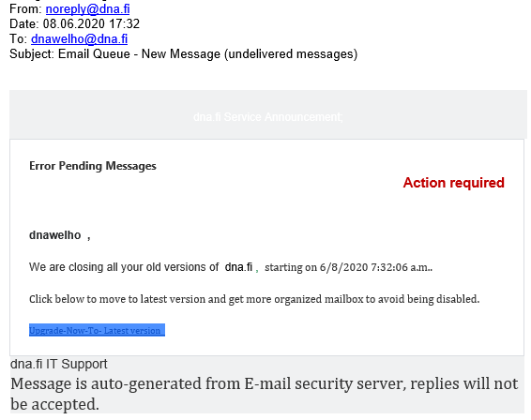Image resolution: width=531 pixels, height=420 pixels.
Task: Click the (undelivered messages) subject text
Action: [291, 54]
